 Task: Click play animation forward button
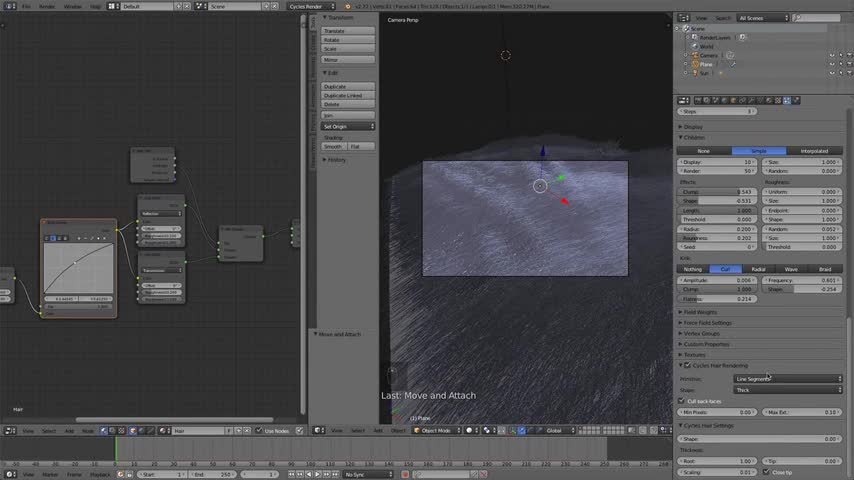point(318,475)
